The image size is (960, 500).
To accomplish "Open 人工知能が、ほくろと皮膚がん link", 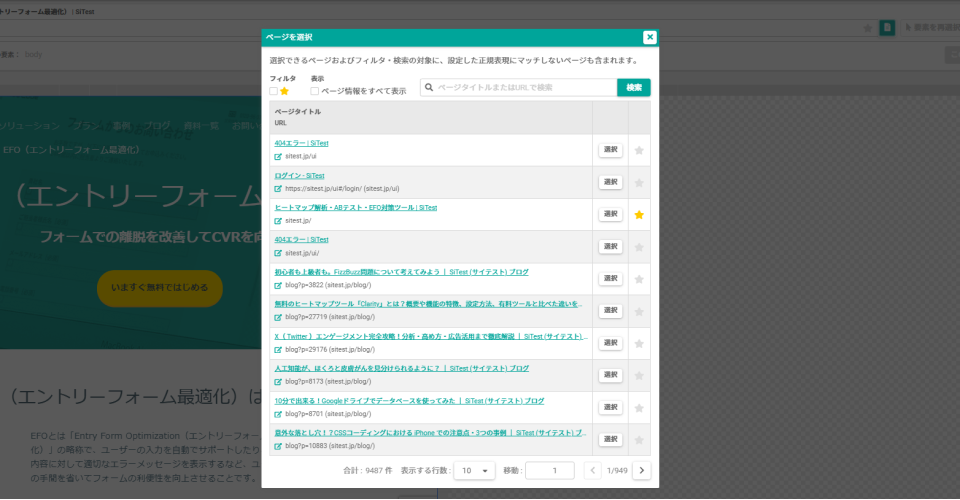I will click(402, 368).
